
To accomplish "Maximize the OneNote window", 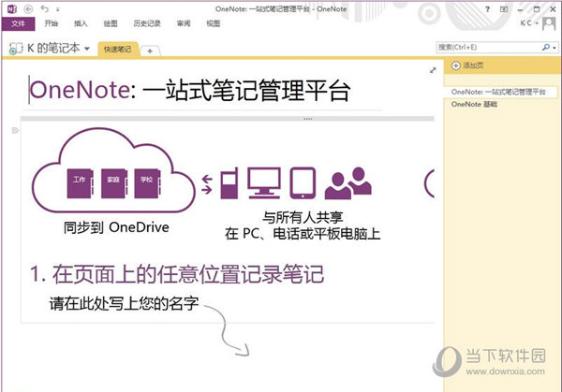I will coord(537,9).
